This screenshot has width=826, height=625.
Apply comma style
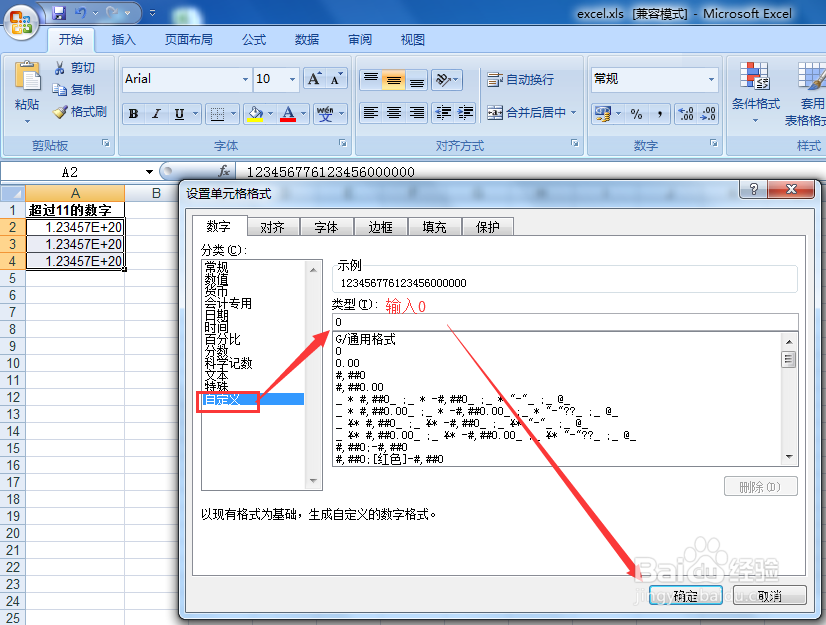pyautogui.click(x=659, y=113)
